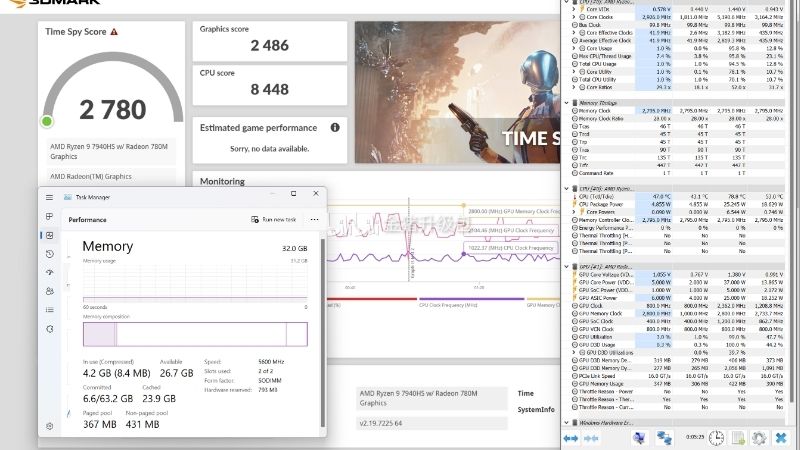Screen dimensions: 800x450
Task: Open App history in Task Manager sidebar
Action: click(49, 254)
